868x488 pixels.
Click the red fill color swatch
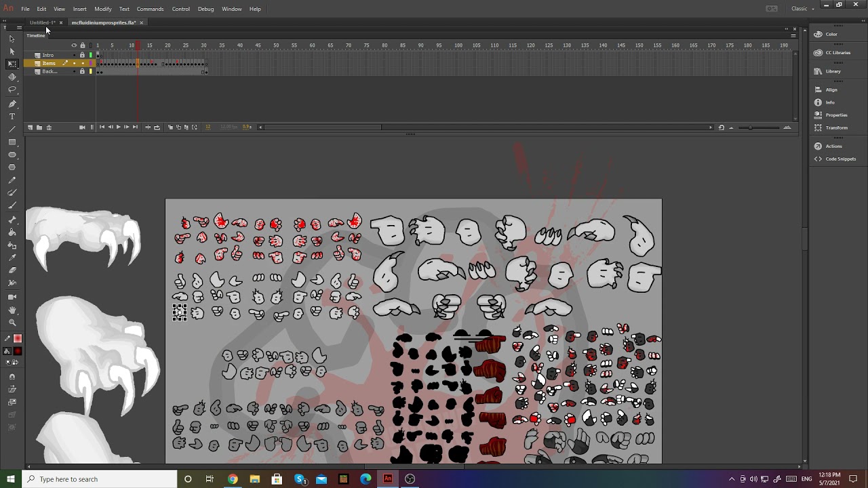pyautogui.click(x=18, y=351)
